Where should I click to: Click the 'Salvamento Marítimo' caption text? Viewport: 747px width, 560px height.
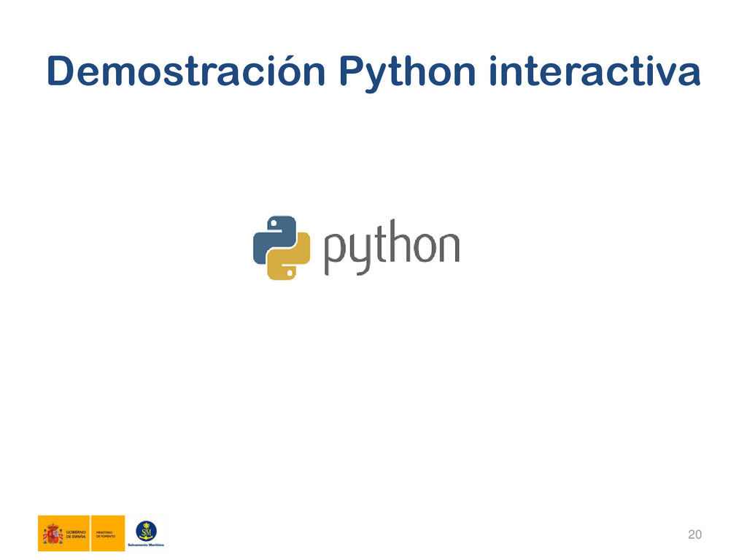click(147, 545)
